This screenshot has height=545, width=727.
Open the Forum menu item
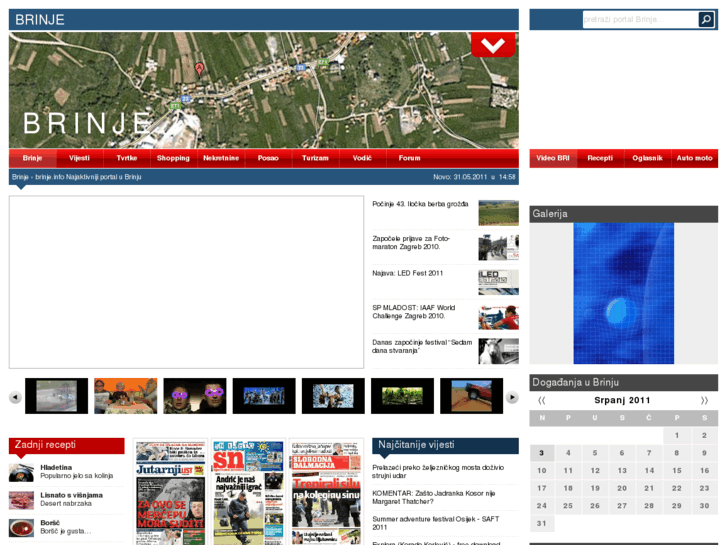409,158
